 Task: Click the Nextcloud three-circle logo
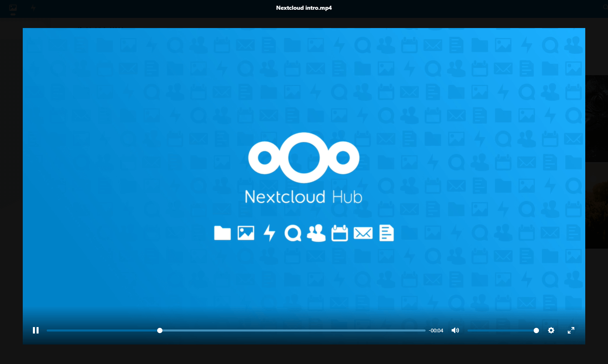pyautogui.click(x=304, y=158)
